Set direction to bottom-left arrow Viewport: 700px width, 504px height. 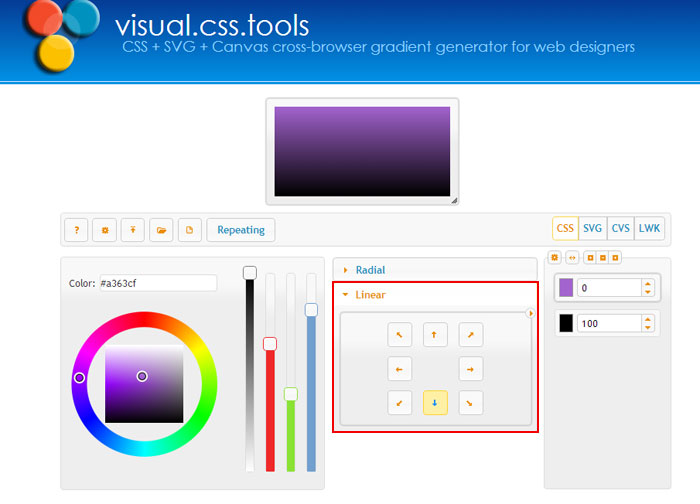pos(400,403)
